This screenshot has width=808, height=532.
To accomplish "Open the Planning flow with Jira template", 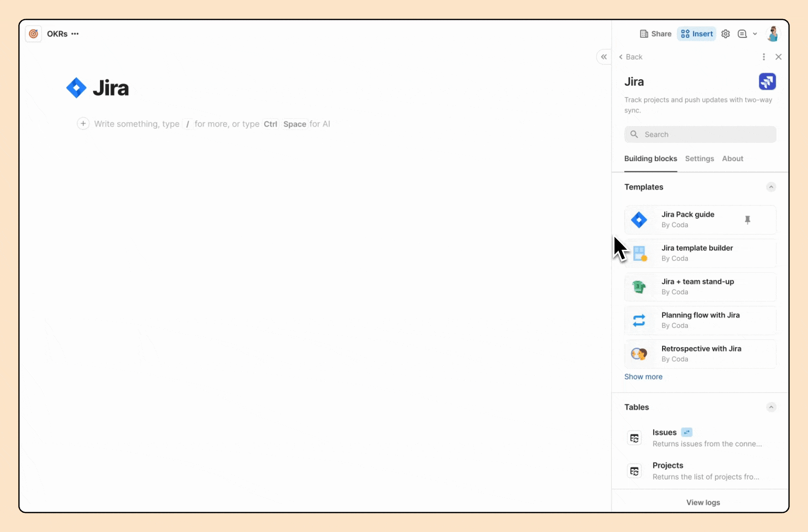I will 700,320.
